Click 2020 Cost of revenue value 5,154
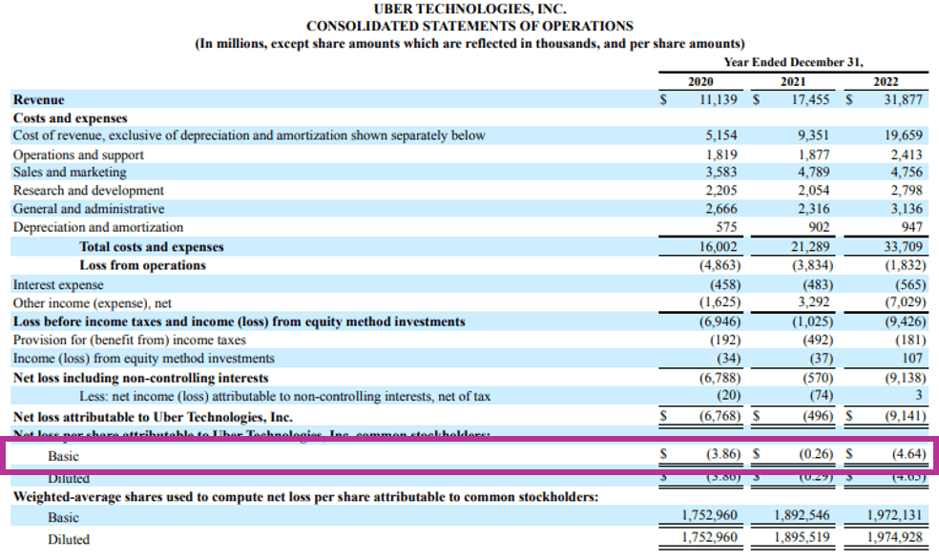This screenshot has width=939, height=560. [721, 135]
